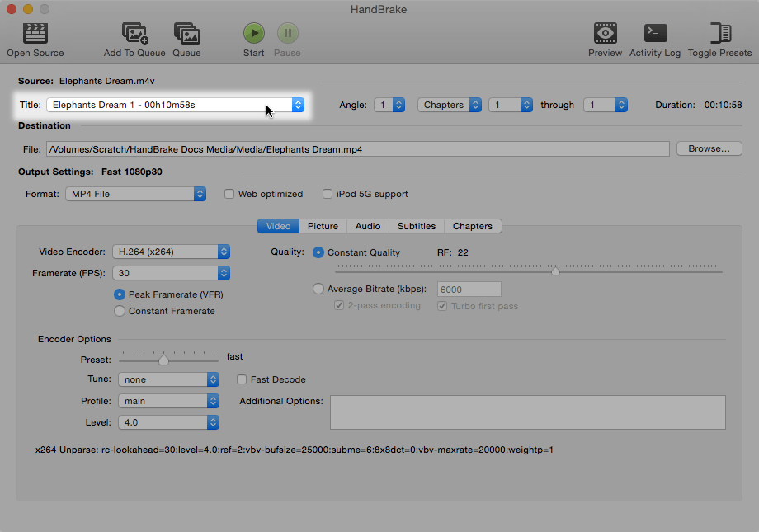Select the Average Bitrate radio button
759x532 pixels.
318,289
